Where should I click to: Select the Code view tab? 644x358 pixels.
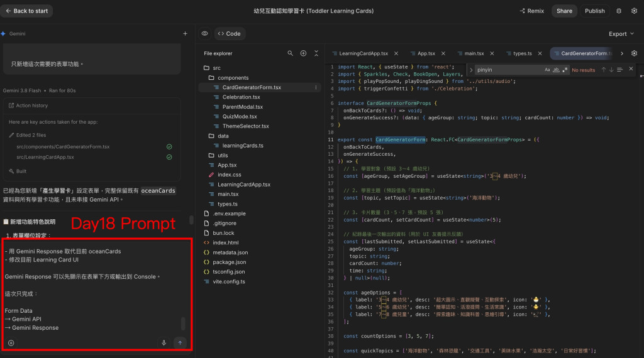pos(229,34)
